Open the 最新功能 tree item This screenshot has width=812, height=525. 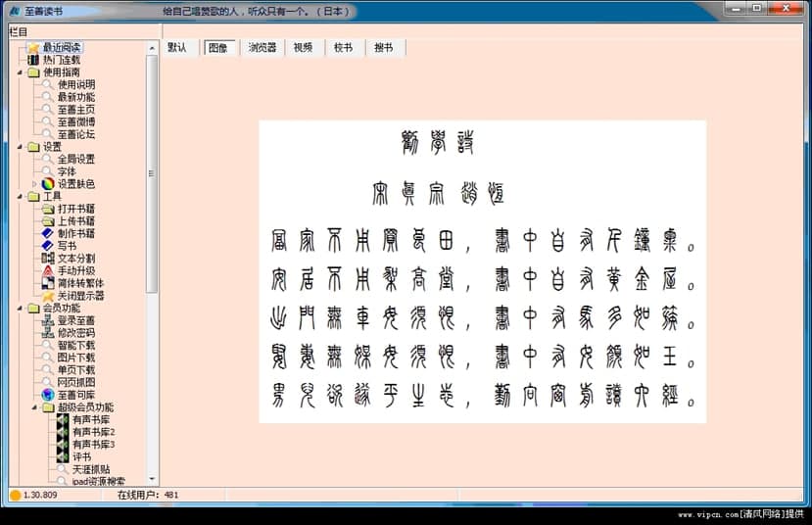pyautogui.click(x=76, y=97)
